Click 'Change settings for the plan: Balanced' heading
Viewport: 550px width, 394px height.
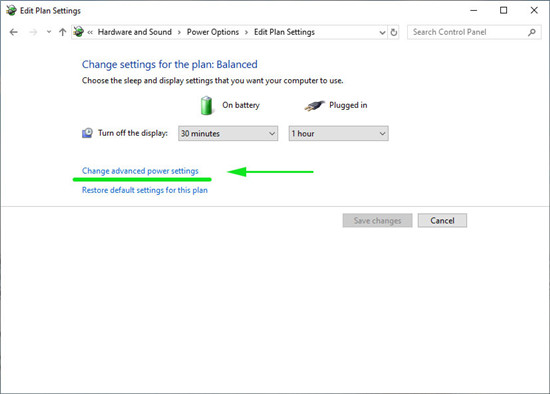169,65
